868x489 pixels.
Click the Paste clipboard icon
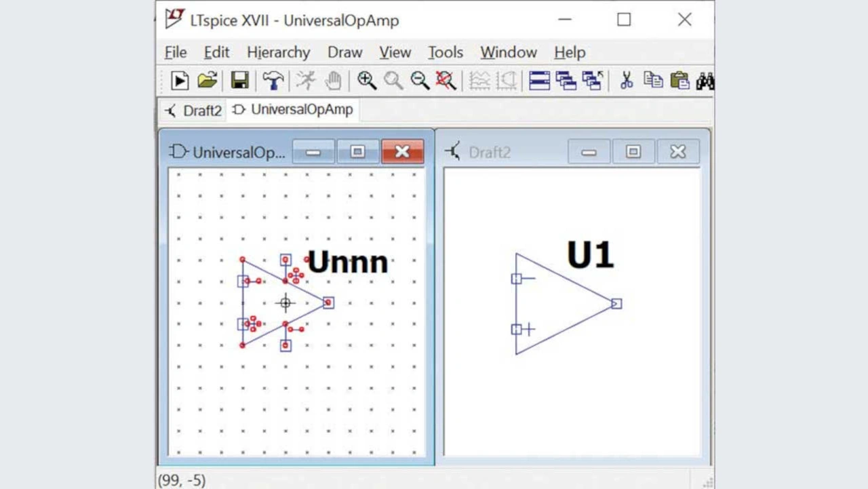679,81
